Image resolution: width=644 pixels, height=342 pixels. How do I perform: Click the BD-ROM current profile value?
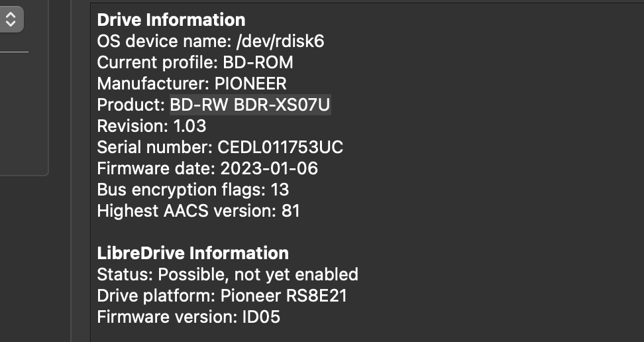click(258, 62)
